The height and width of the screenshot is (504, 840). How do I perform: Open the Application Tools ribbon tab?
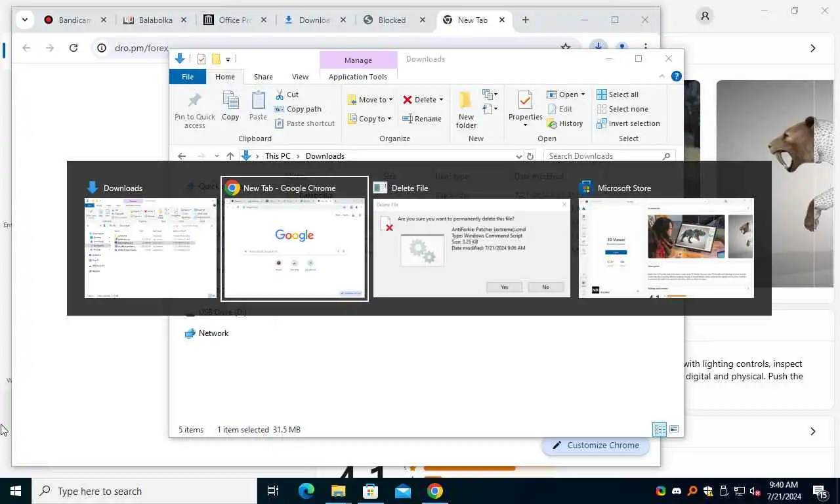click(358, 77)
